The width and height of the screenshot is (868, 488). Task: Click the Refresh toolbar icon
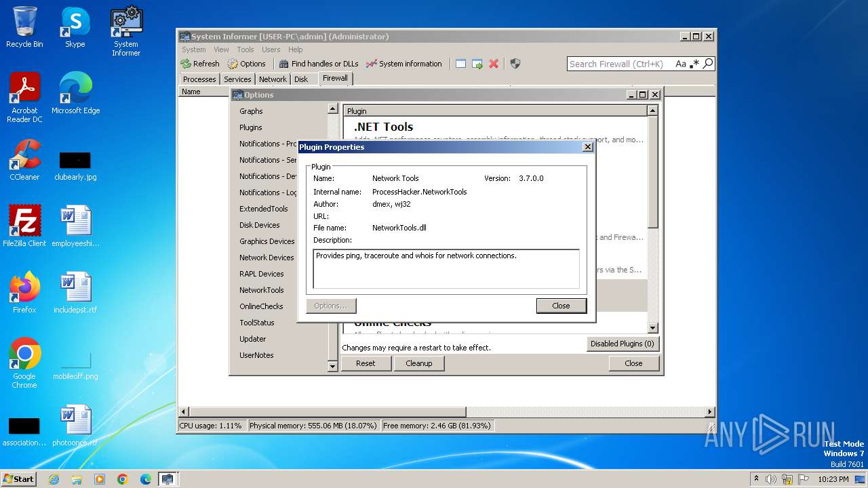click(199, 64)
